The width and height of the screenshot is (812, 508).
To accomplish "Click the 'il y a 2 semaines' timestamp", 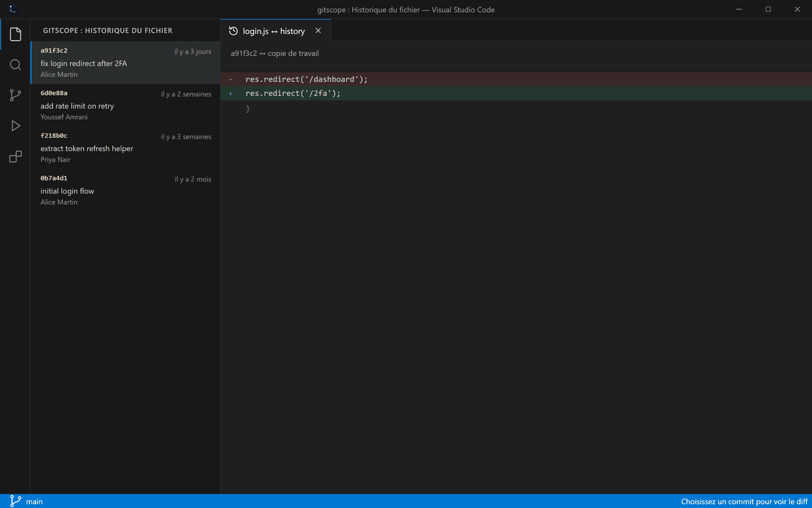I will (x=186, y=94).
